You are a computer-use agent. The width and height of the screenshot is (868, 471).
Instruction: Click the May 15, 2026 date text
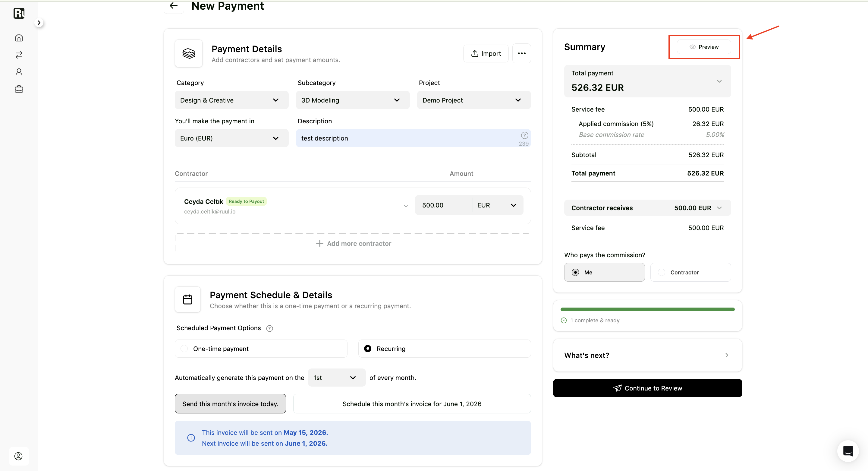[x=306, y=433]
